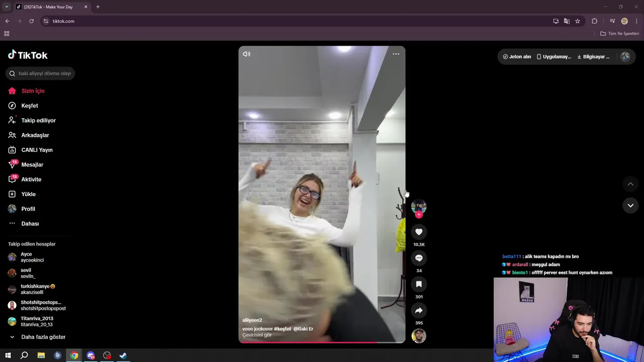
Task: Go to previous video with up arrow
Action: click(x=630, y=184)
